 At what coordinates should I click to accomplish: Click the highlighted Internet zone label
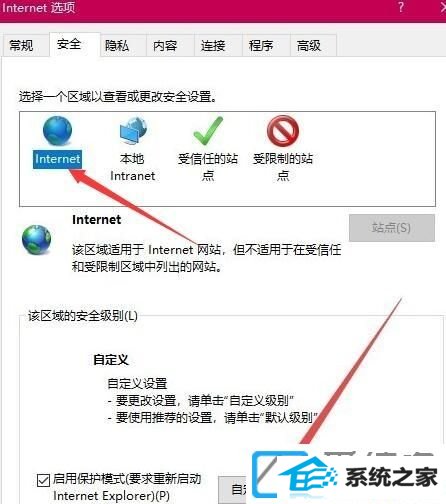coord(57,159)
